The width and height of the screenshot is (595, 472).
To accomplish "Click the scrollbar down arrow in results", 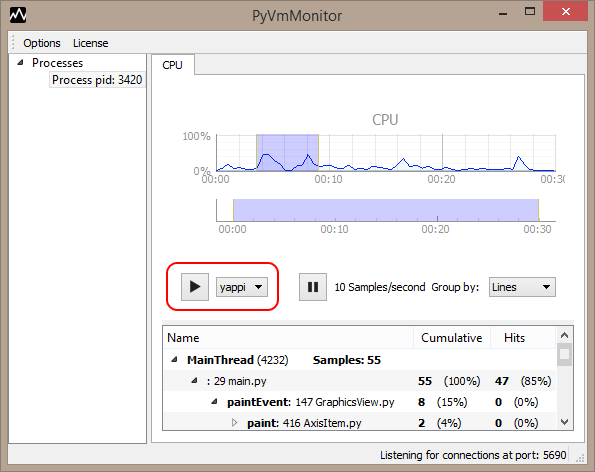I will tap(564, 422).
